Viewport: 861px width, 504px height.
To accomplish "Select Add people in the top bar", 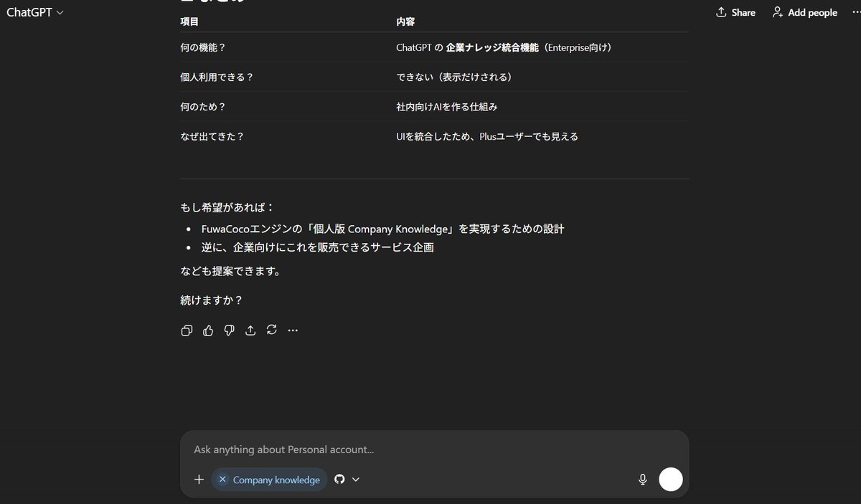I will 804,12.
